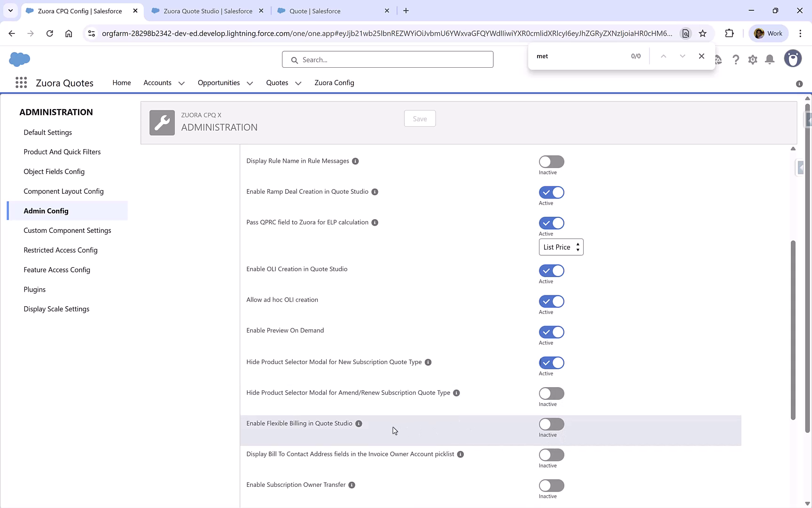Enable Hide Product Selector Modal for Amend/Renew
Screen dimensions: 812x508
(x=551, y=394)
